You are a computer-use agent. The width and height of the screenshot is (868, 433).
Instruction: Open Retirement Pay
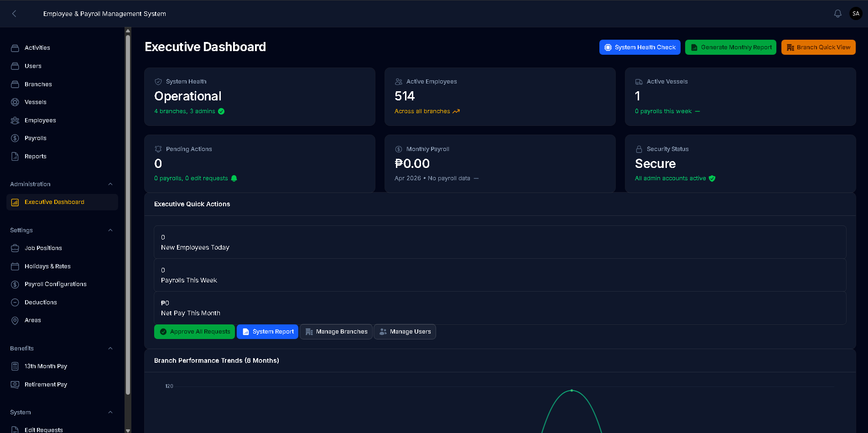62,385
